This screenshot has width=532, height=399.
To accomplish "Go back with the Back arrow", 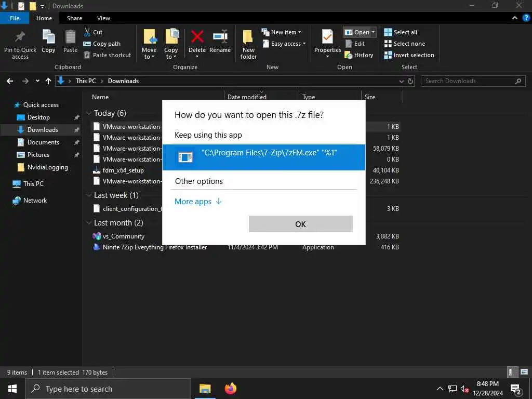I will [x=10, y=81].
